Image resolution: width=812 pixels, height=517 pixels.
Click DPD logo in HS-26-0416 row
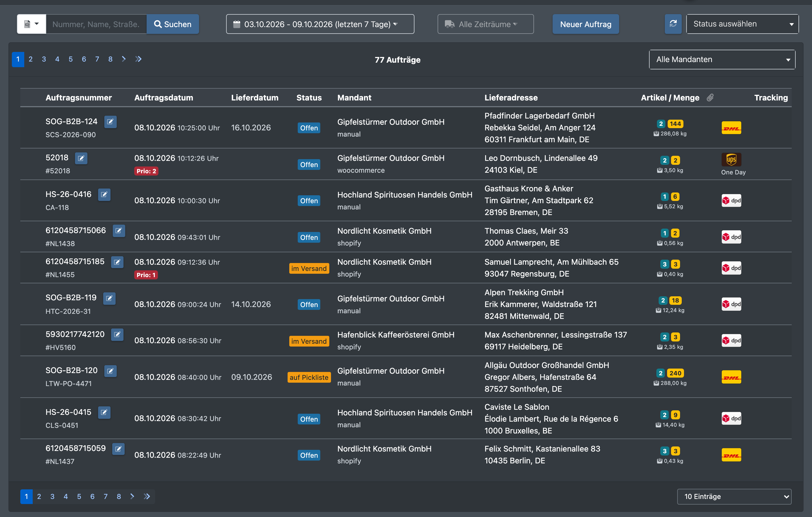pos(731,200)
